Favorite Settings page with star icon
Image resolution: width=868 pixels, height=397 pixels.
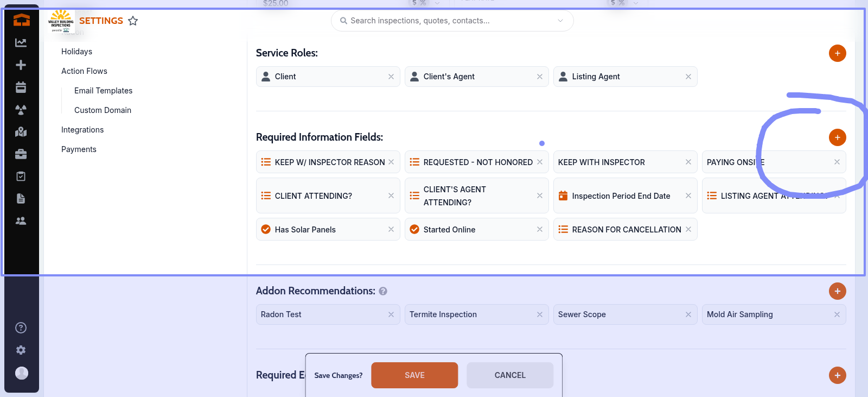coord(133,21)
